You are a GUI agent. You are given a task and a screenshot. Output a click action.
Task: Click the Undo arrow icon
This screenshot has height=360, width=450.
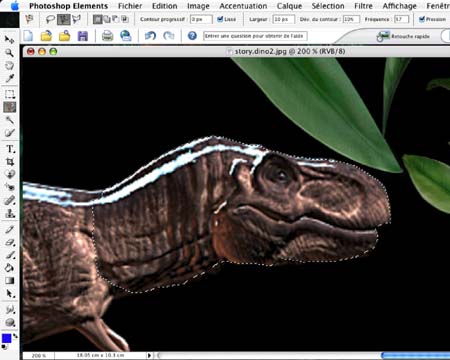click(150, 36)
